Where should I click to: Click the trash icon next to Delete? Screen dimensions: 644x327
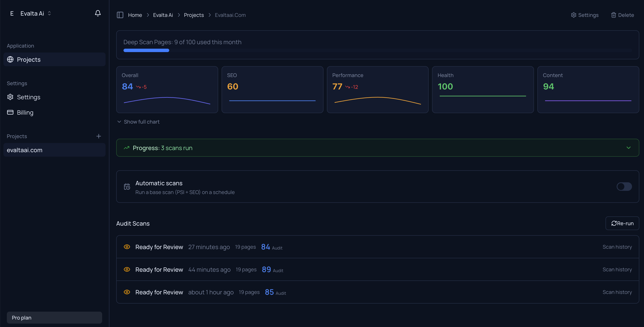tap(614, 15)
